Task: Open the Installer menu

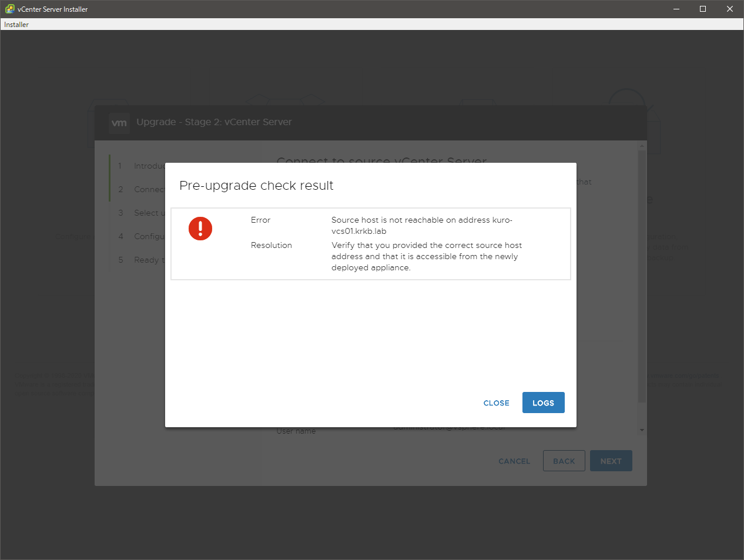Action: (16, 25)
